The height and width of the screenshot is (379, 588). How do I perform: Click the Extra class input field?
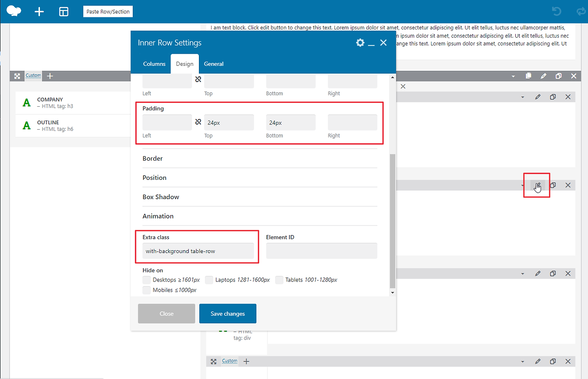click(198, 251)
